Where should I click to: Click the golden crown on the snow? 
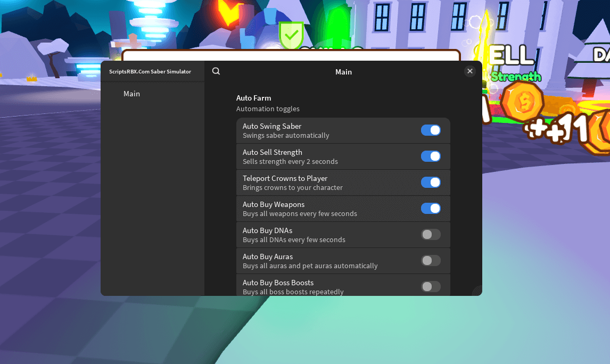tap(31, 79)
